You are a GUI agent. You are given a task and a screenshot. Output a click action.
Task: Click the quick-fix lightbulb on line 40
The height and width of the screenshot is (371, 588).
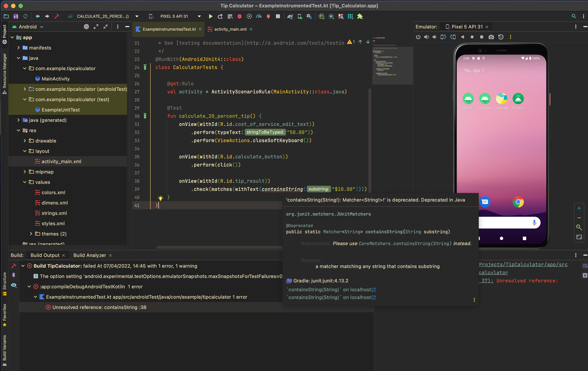pos(160,198)
